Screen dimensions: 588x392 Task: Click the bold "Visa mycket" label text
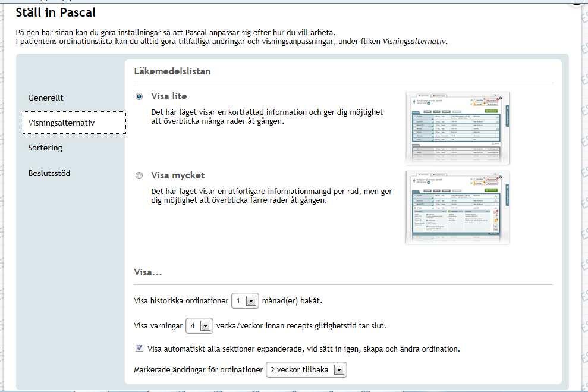(x=178, y=175)
